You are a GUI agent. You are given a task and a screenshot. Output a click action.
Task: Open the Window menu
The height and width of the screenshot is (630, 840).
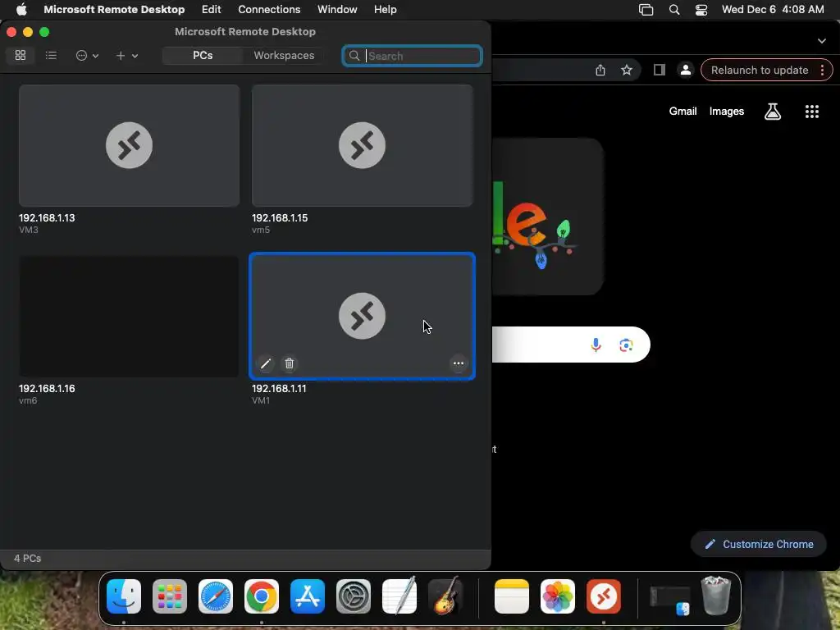pos(337,9)
